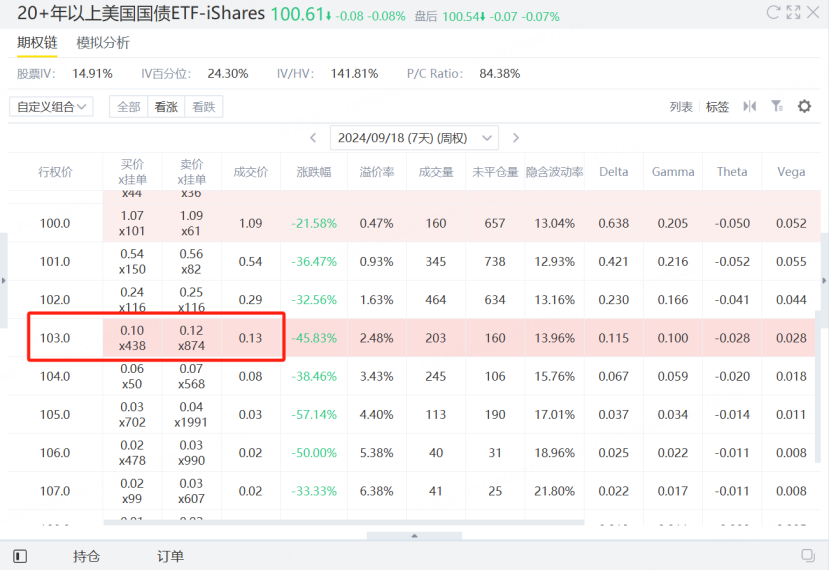
Task: Click the IV/HV 141.81% value
Action: tap(355, 74)
